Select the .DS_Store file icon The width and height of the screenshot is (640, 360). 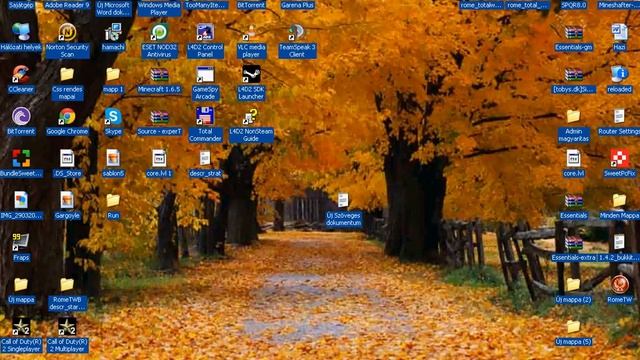[67, 159]
